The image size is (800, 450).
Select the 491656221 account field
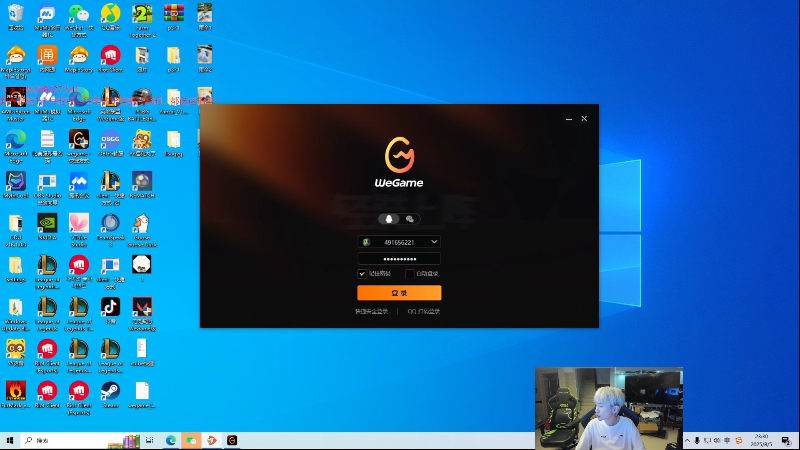[399, 242]
